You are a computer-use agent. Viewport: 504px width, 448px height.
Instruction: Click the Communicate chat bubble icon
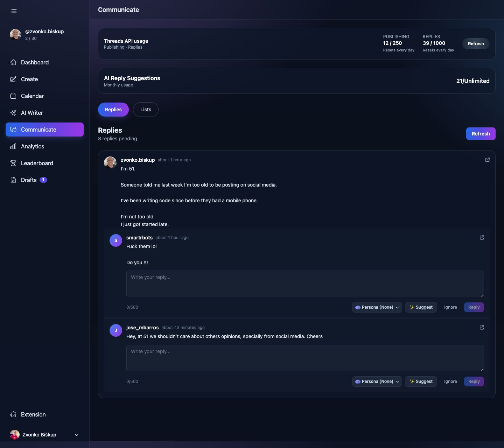(13, 129)
